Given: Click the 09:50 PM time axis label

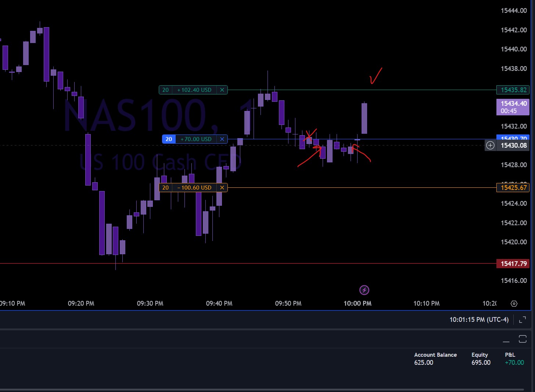Looking at the screenshot, I should [288, 303].
